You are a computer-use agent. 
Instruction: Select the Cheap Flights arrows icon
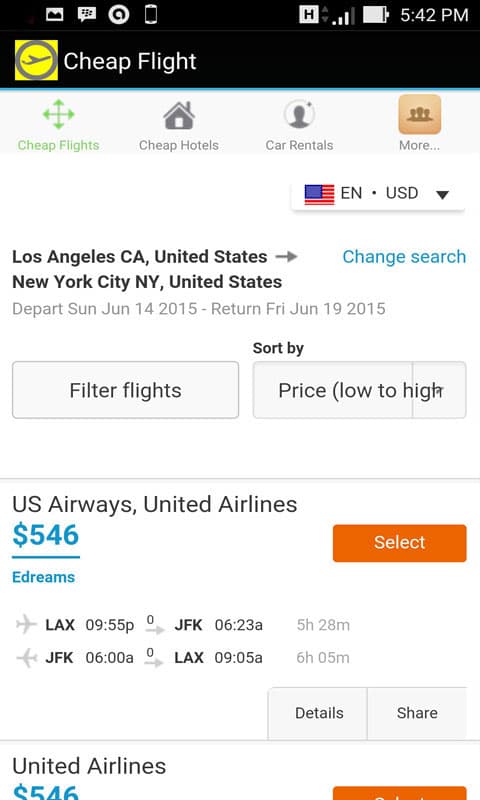click(x=59, y=114)
